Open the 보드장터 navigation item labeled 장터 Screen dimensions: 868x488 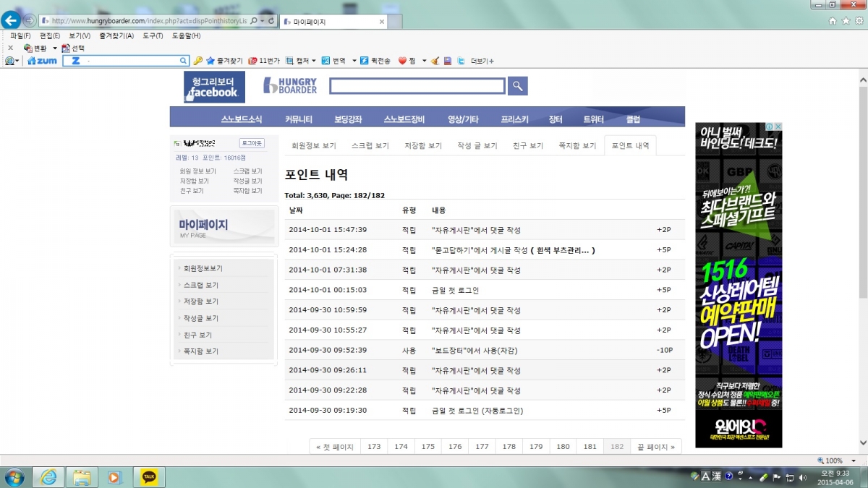[x=556, y=119]
